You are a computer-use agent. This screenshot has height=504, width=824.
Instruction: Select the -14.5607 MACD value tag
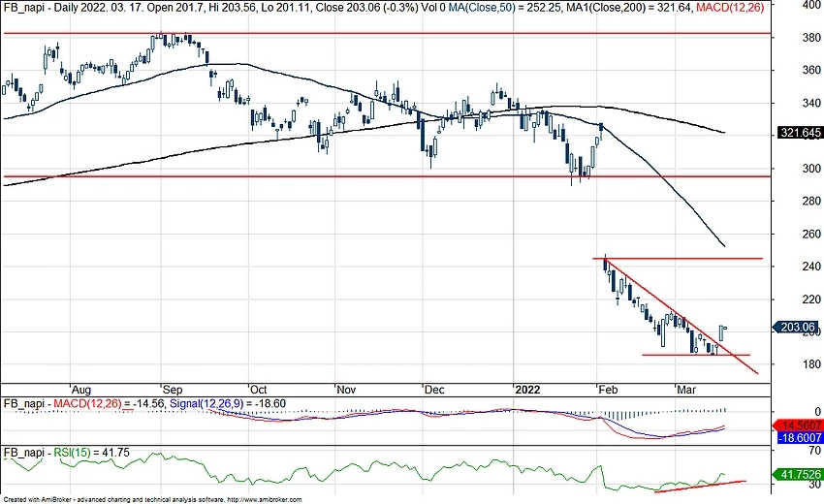pyautogui.click(x=800, y=425)
